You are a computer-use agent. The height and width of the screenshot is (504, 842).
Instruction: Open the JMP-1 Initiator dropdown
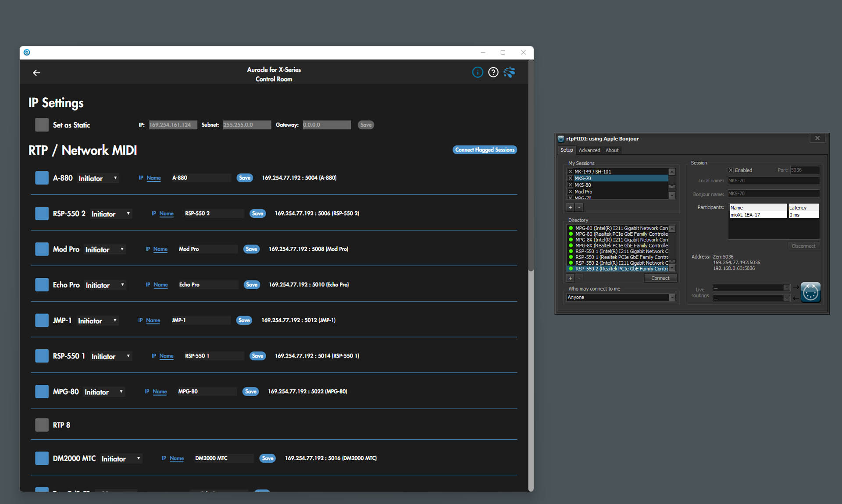[98, 320]
